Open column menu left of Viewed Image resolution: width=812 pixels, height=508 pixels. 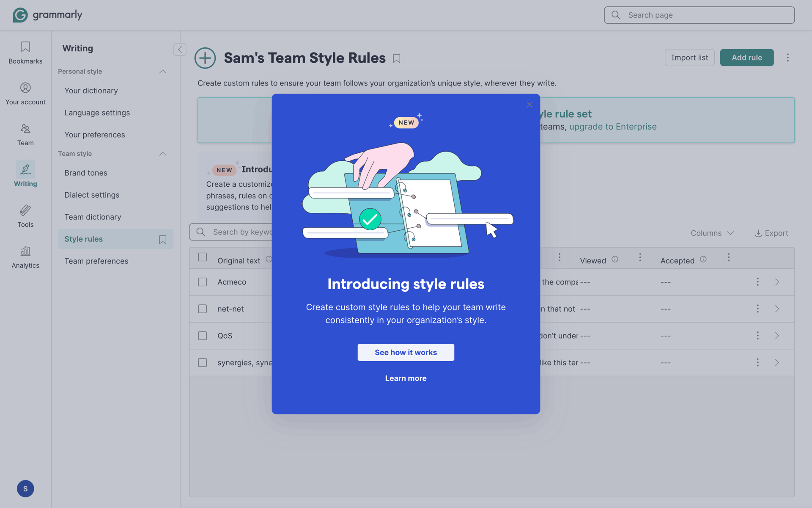pos(560,257)
